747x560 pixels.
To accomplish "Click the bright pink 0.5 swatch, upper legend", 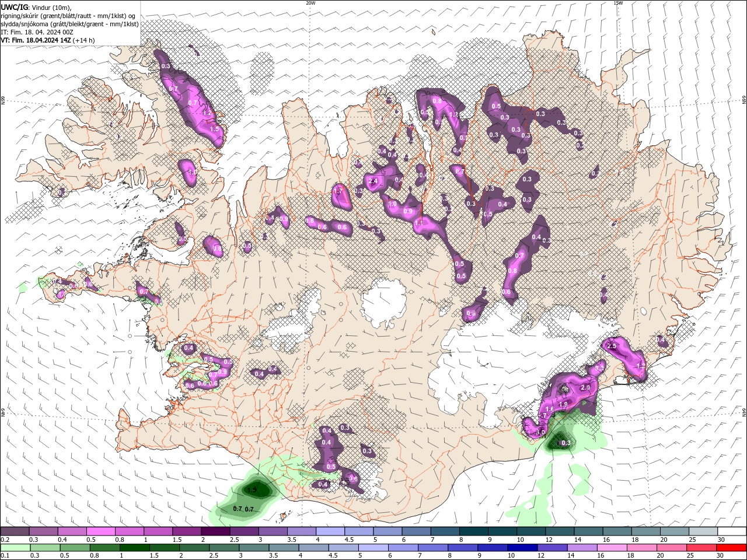I will (x=101, y=531).
